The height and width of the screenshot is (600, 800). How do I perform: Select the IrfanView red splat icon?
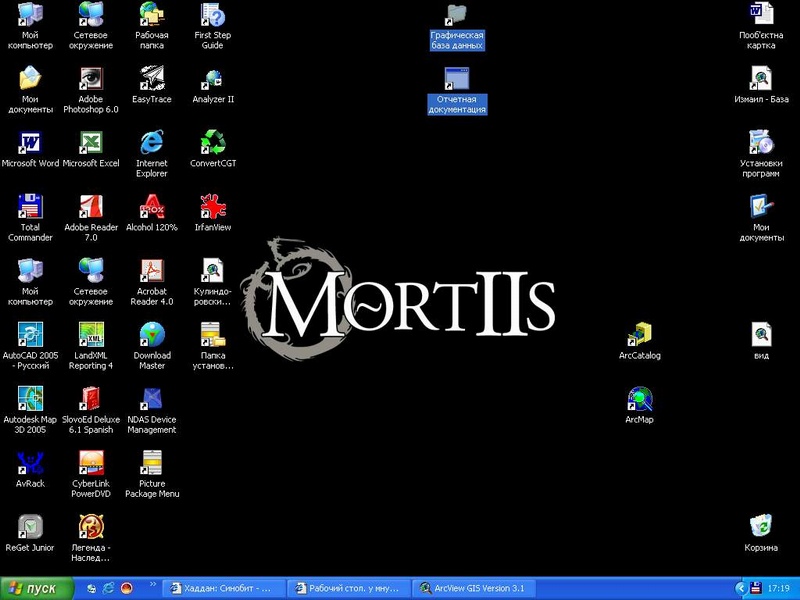213,213
